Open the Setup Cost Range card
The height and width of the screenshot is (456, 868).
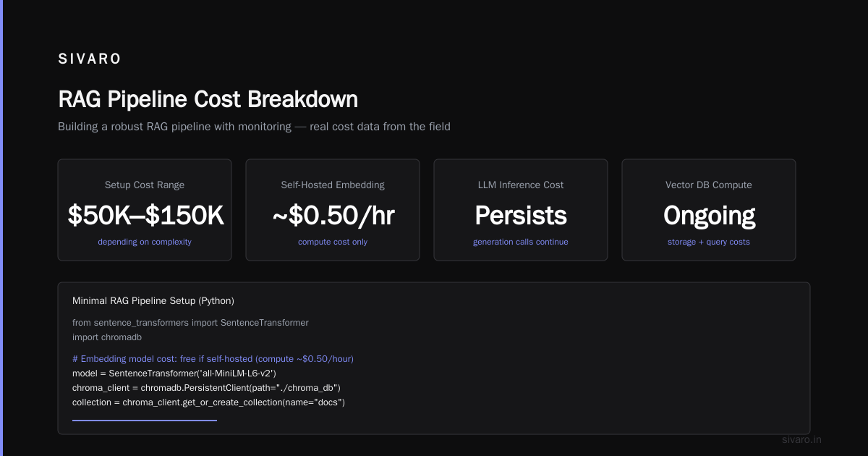pyautogui.click(x=145, y=210)
